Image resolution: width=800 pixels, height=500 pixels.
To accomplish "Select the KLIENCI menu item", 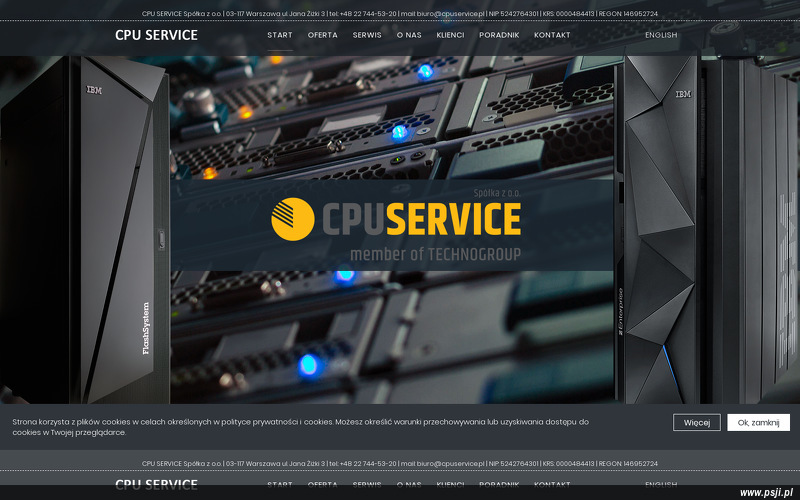I will (451, 35).
